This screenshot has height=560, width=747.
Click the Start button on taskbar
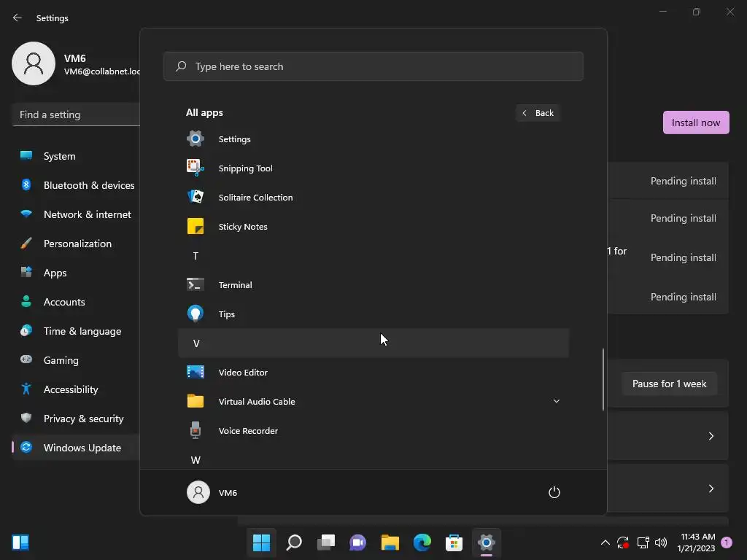[x=262, y=542]
